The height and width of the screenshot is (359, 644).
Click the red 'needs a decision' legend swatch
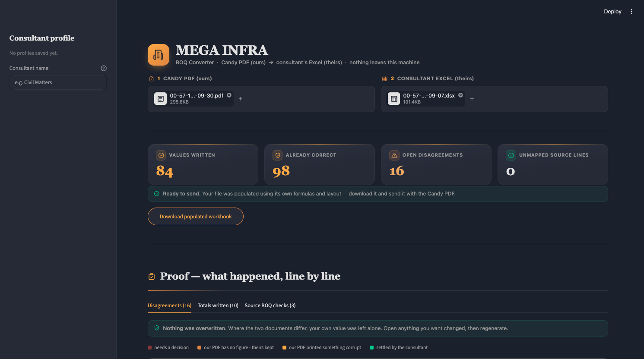150,347
